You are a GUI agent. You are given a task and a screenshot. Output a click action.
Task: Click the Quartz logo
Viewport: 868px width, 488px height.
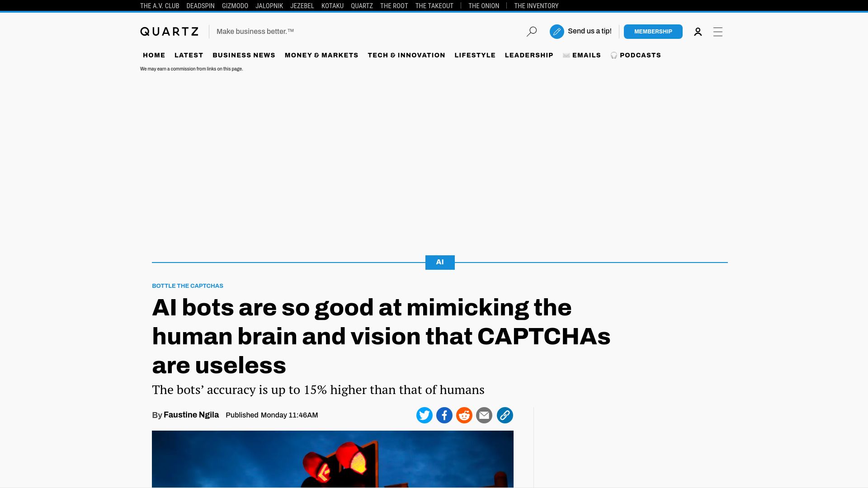[x=170, y=32]
